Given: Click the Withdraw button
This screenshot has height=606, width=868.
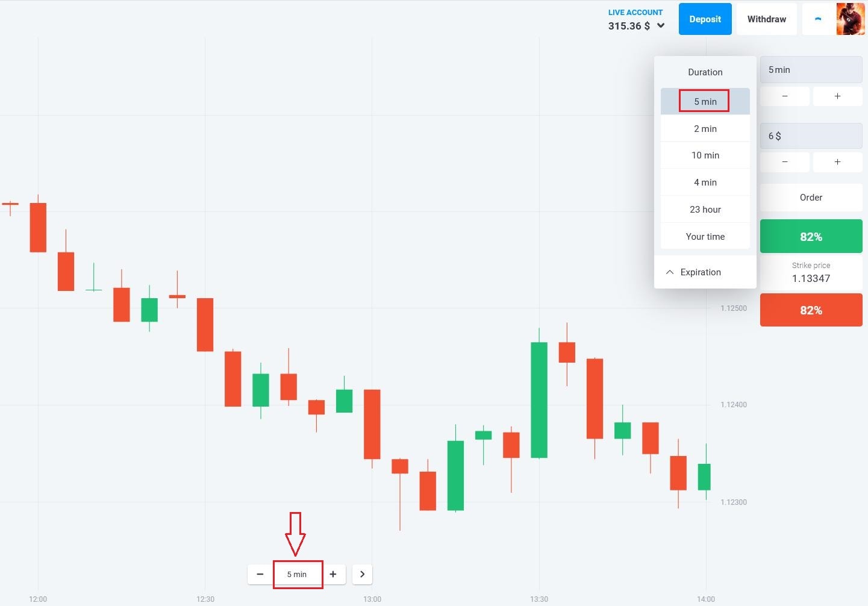Looking at the screenshot, I should pos(767,19).
